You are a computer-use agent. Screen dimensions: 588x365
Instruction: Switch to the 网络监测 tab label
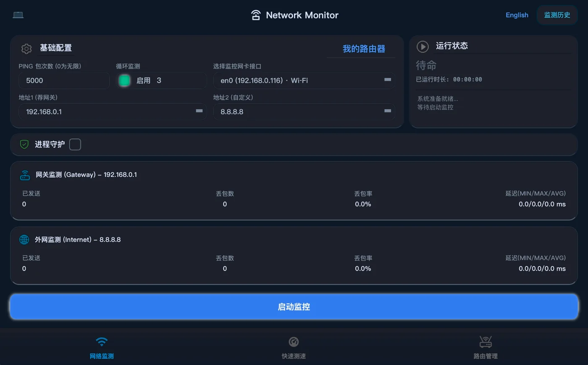pyautogui.click(x=102, y=356)
